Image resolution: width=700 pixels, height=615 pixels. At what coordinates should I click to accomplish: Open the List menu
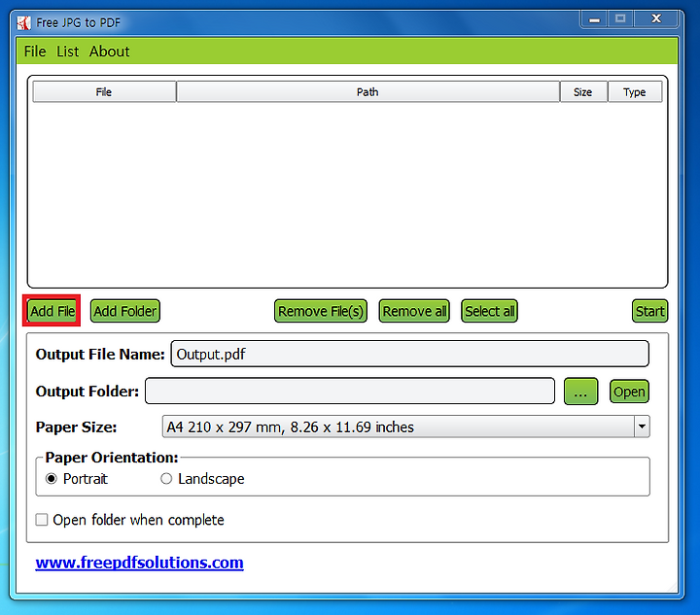point(67,51)
